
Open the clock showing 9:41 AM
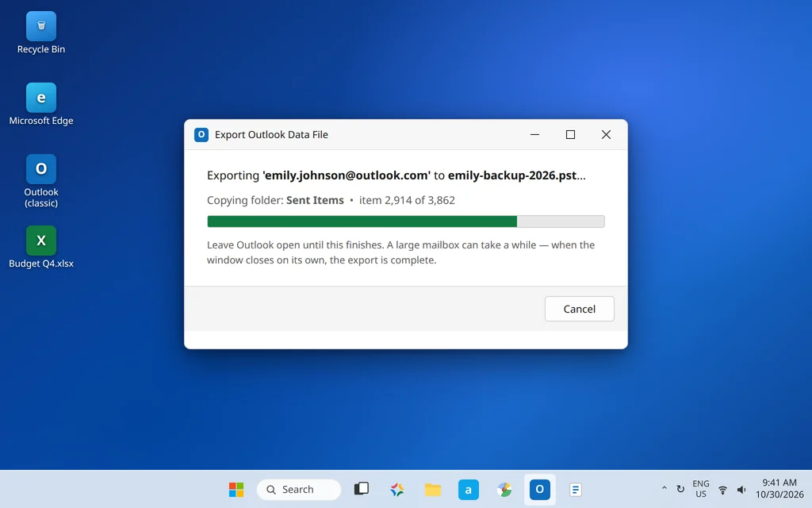(x=779, y=489)
